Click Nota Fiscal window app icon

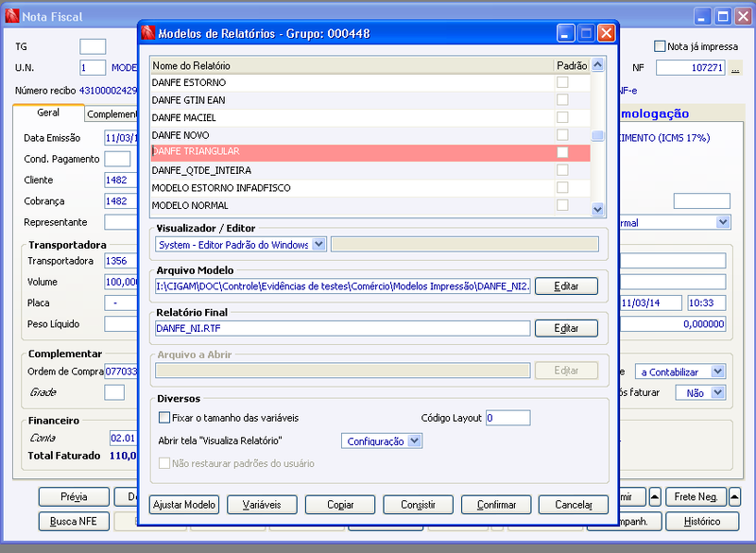[11, 16]
